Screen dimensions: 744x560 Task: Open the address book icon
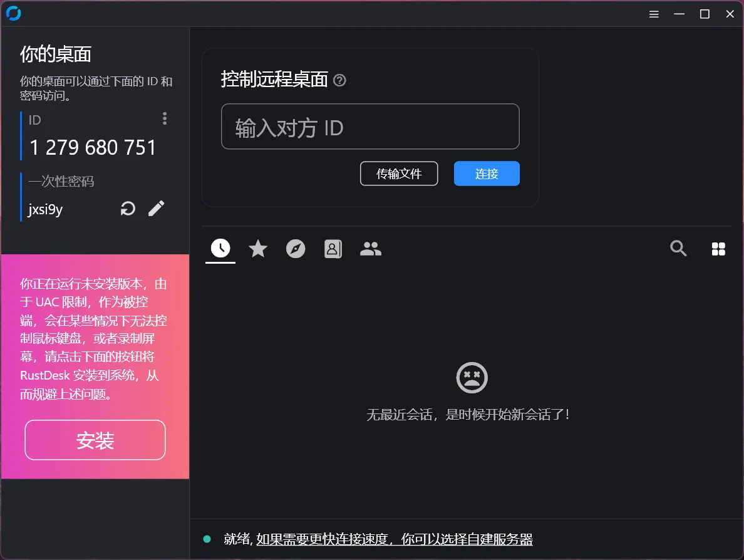(x=333, y=248)
